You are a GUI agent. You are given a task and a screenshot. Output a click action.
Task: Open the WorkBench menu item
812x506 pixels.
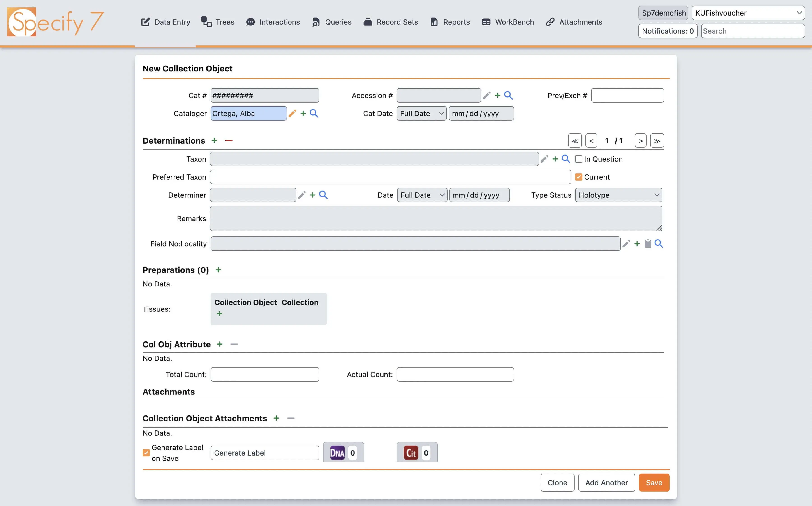pyautogui.click(x=508, y=22)
